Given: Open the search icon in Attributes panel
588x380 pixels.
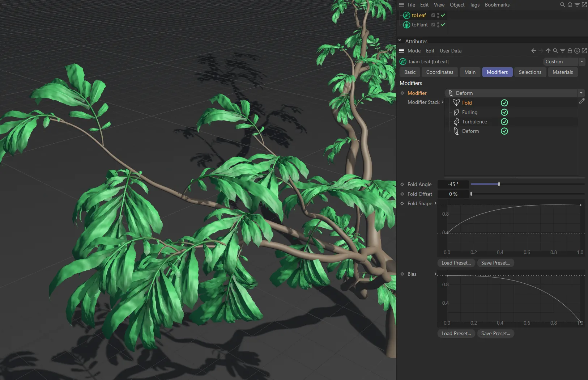Looking at the screenshot, I should (555, 51).
